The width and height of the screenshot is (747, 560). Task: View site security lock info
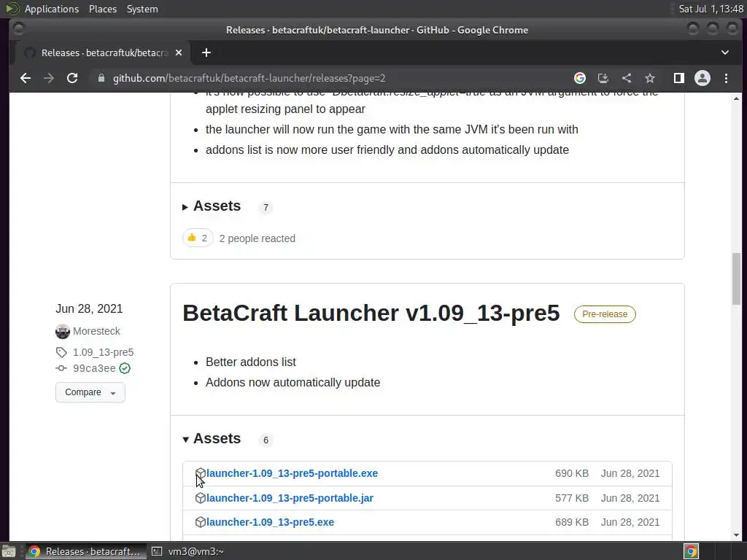[101, 78]
